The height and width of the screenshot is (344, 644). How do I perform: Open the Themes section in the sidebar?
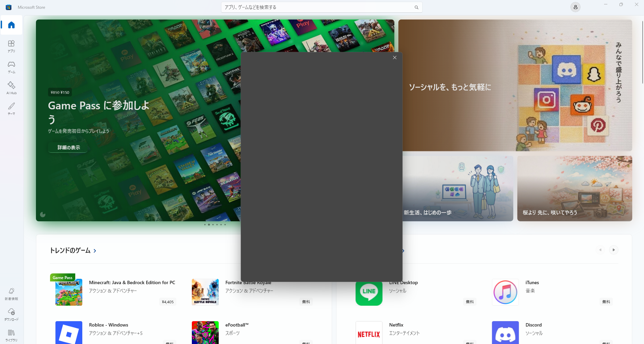tap(11, 109)
